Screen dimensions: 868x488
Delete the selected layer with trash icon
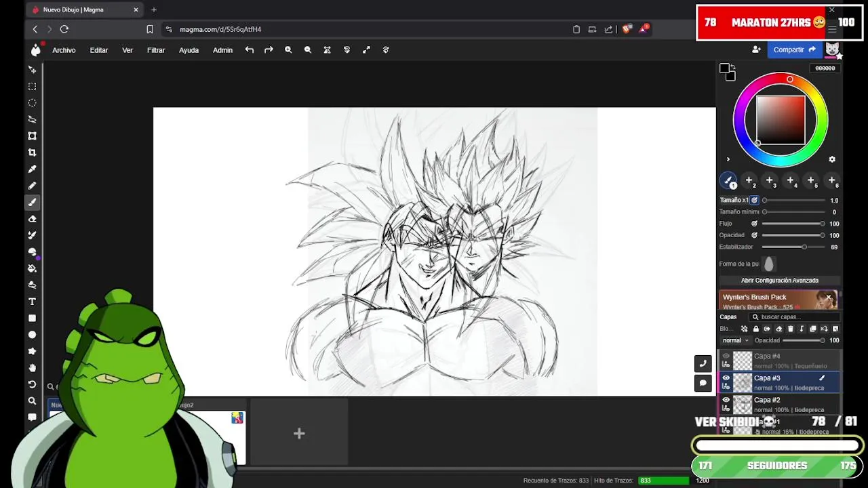point(790,329)
